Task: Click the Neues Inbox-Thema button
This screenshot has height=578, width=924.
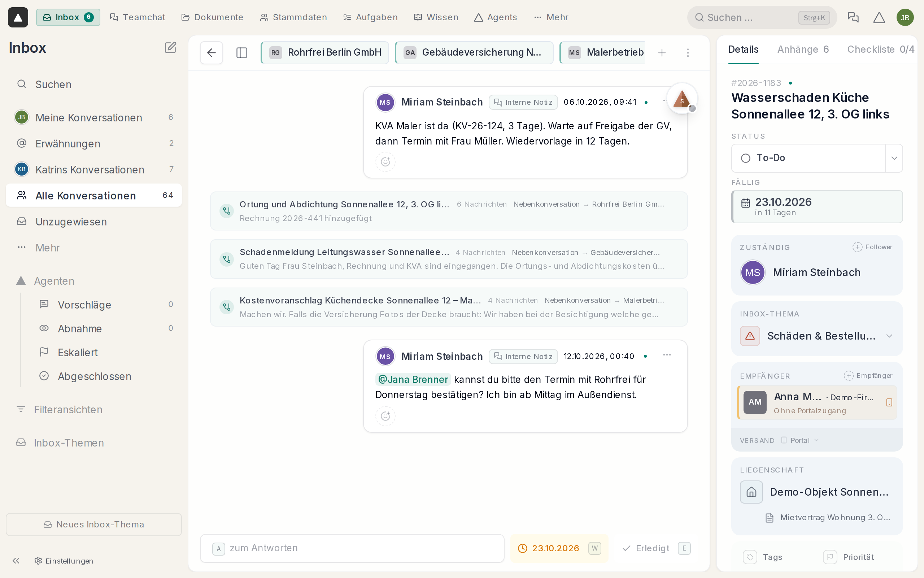Action: [x=94, y=525]
